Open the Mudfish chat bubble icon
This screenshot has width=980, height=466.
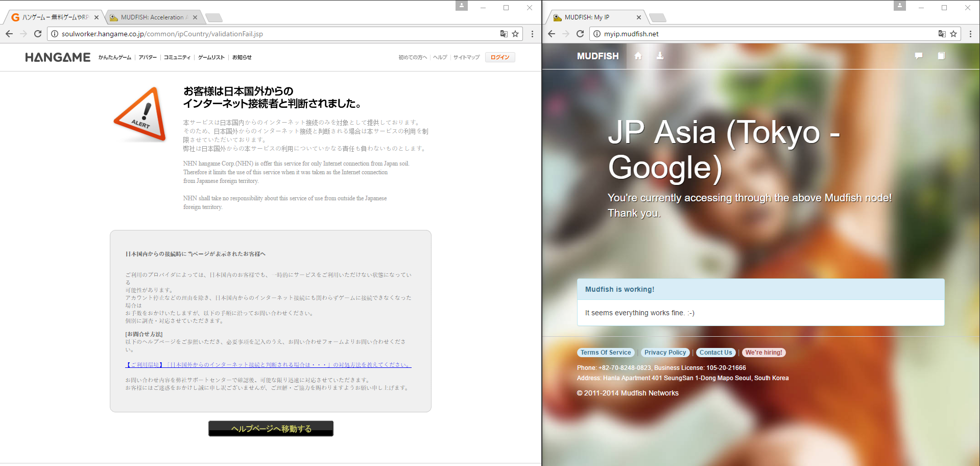point(919,56)
